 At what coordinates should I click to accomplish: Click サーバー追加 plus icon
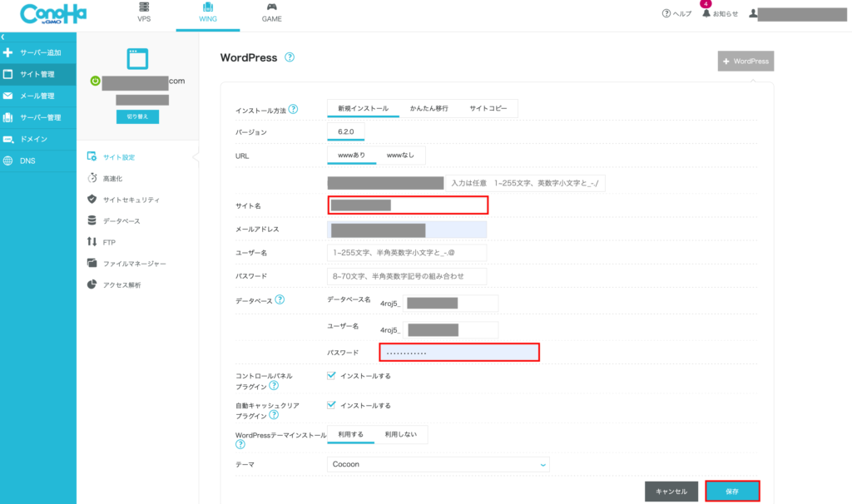tap(7, 52)
